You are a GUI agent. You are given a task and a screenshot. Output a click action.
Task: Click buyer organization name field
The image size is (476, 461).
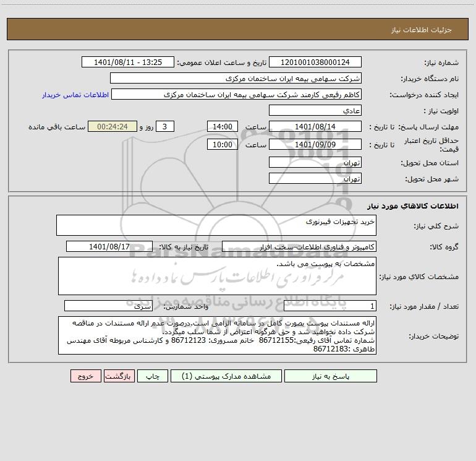[236, 79]
